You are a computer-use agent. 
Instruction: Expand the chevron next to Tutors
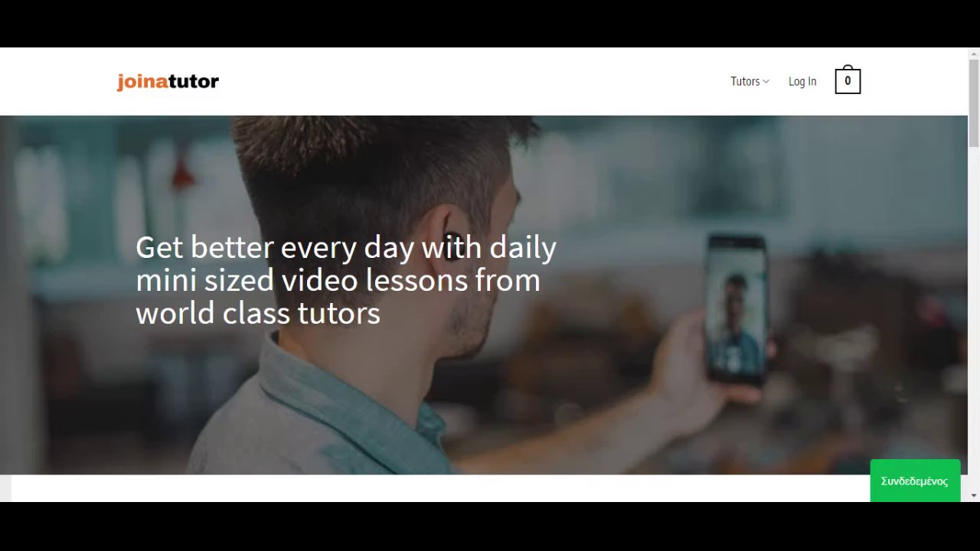pos(766,81)
